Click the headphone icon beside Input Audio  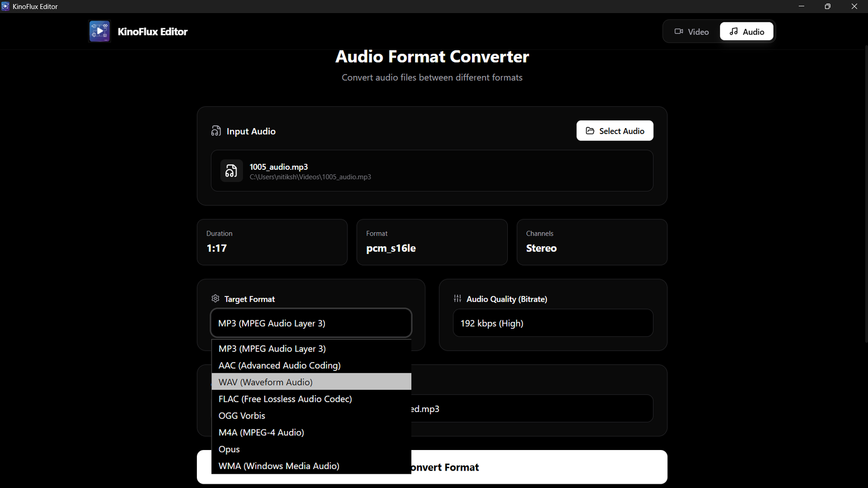click(x=216, y=131)
